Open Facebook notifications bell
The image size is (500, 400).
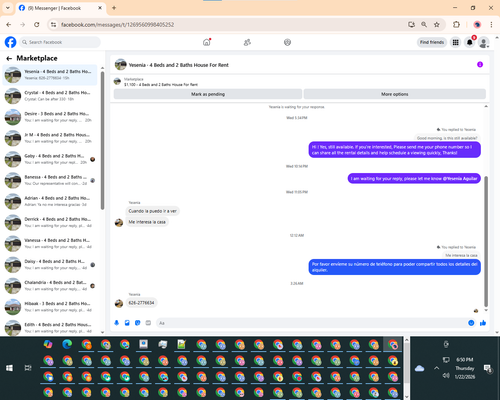(470, 42)
